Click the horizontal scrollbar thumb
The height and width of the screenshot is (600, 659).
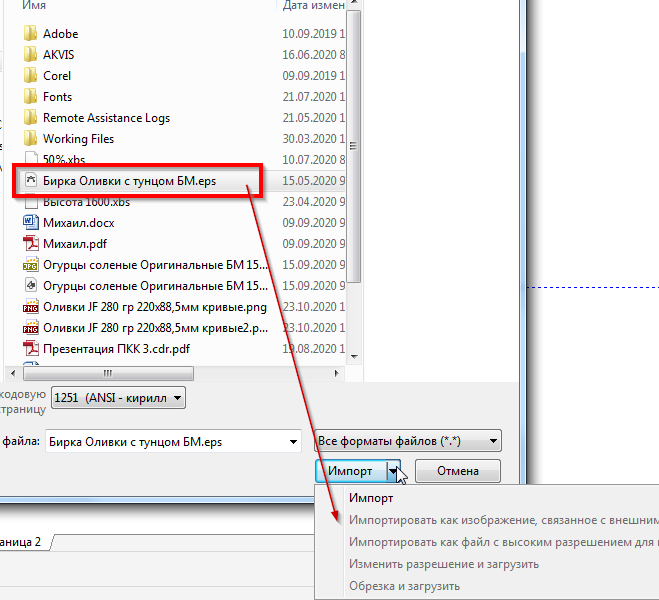[x=108, y=373]
